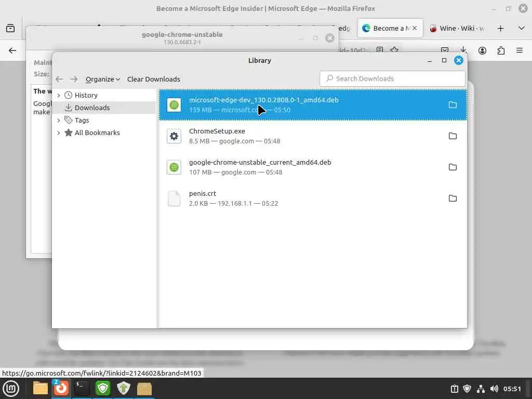
Task: Click the microsoft-edge-dev package file icon
Action: (x=174, y=105)
